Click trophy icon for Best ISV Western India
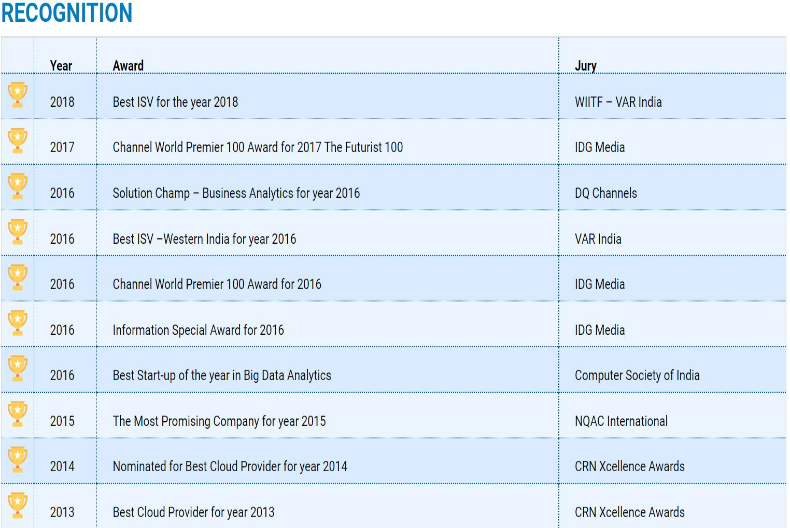The width and height of the screenshot is (790, 528). pyautogui.click(x=18, y=232)
